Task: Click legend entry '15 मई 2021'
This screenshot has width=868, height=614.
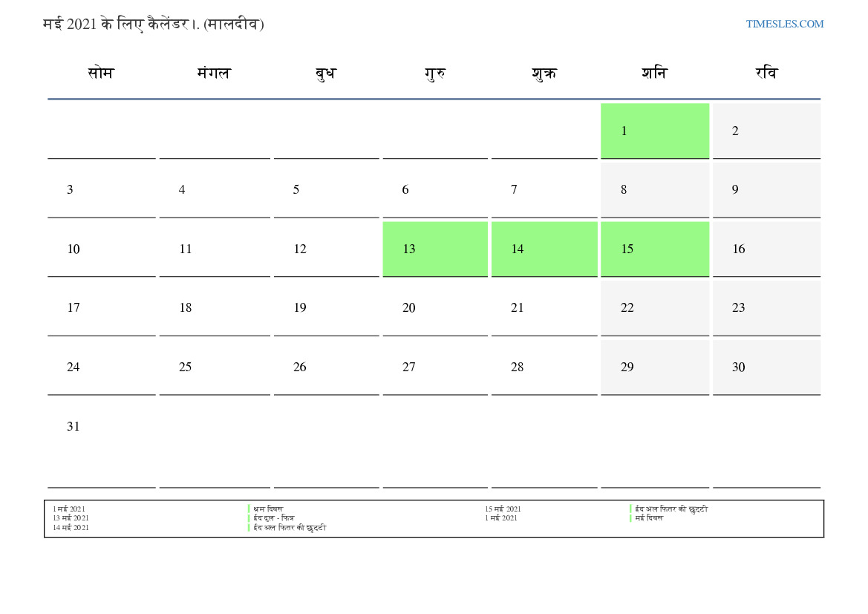Action: (503, 509)
